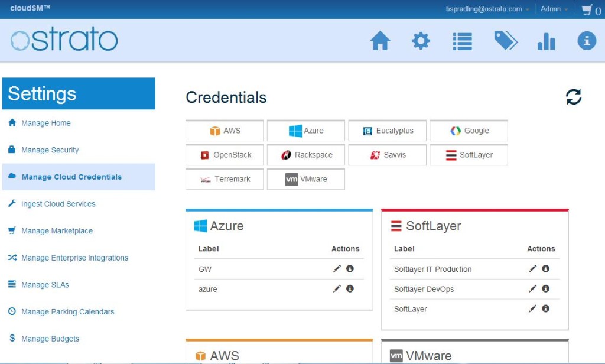
Task: Open the bar chart reports icon
Action: 546,41
